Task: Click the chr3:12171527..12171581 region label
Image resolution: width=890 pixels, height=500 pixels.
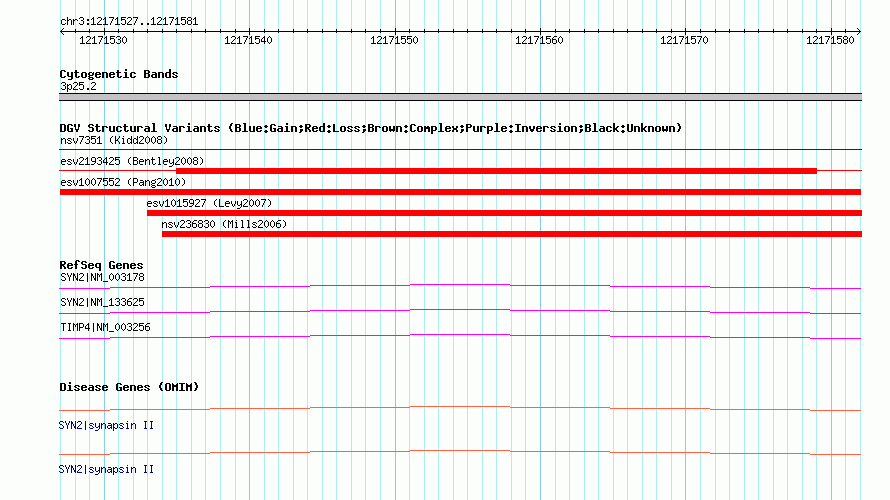Action: 129,22
